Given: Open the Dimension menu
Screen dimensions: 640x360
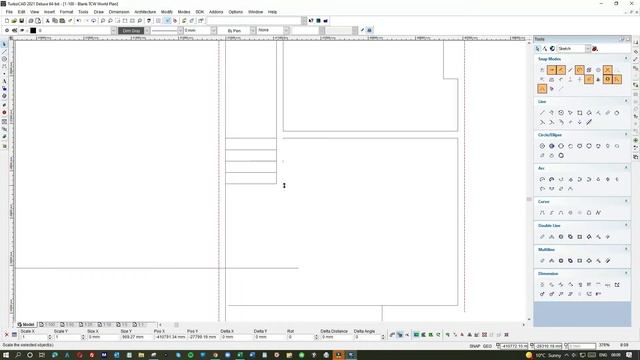Looking at the screenshot, I should click(119, 12).
